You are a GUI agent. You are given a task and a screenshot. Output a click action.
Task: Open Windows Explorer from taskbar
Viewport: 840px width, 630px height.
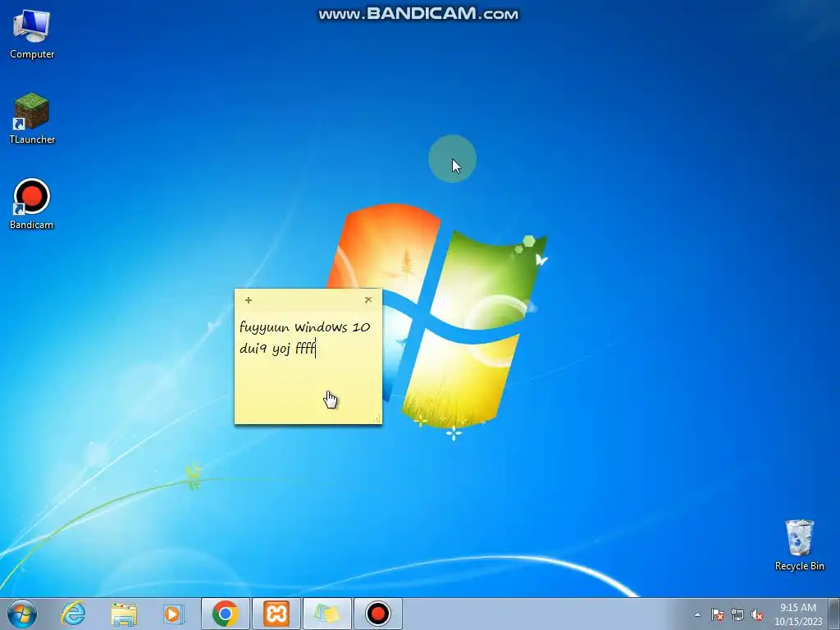point(124,614)
